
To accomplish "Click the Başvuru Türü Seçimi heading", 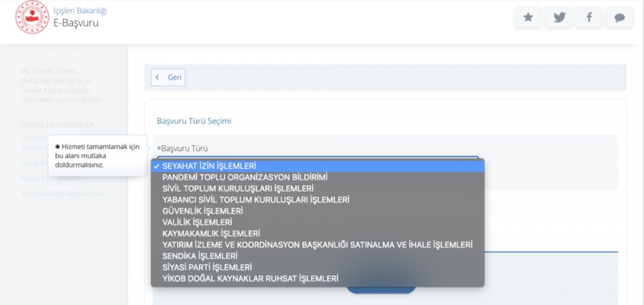I will pyautogui.click(x=194, y=121).
